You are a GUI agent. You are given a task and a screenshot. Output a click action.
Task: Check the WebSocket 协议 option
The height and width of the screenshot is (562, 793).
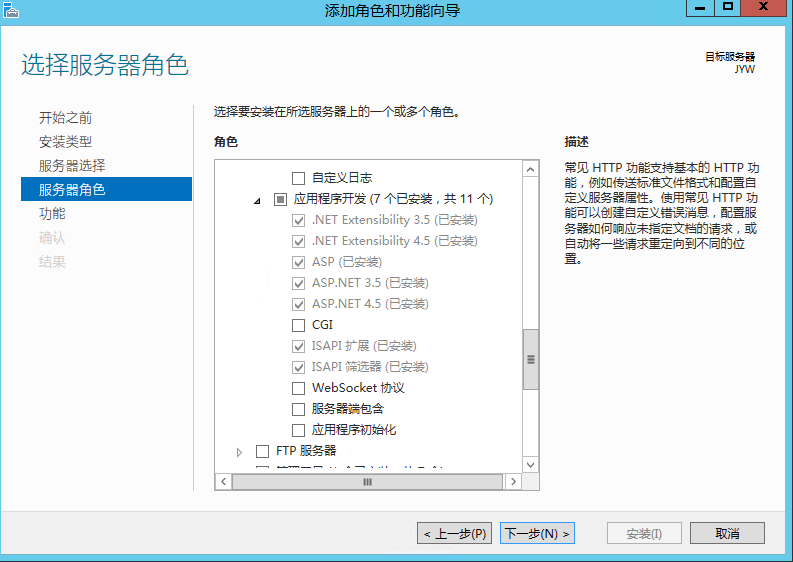[298, 388]
